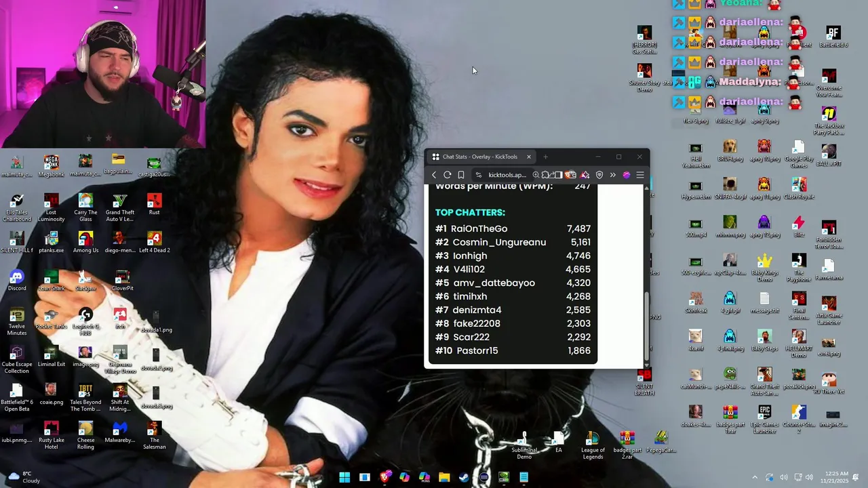
Task: Open the Google Play Games shortcut
Action: point(799,154)
